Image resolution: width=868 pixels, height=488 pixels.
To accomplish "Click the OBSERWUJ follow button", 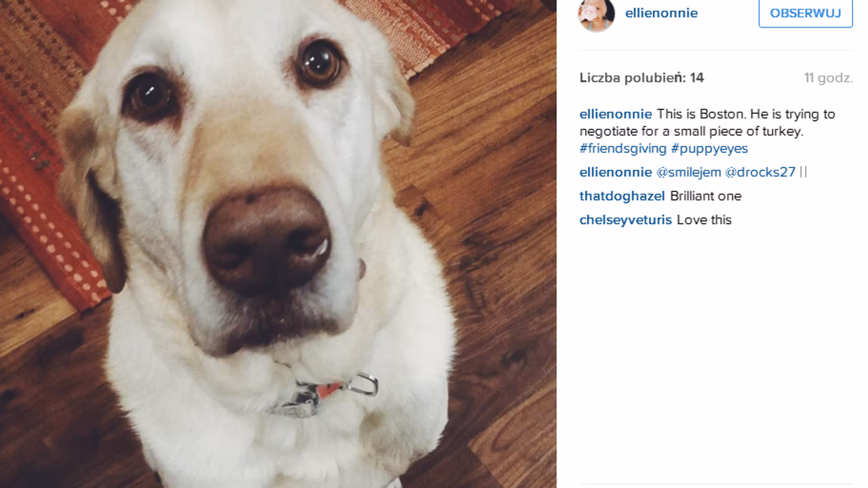I will pyautogui.click(x=806, y=13).
